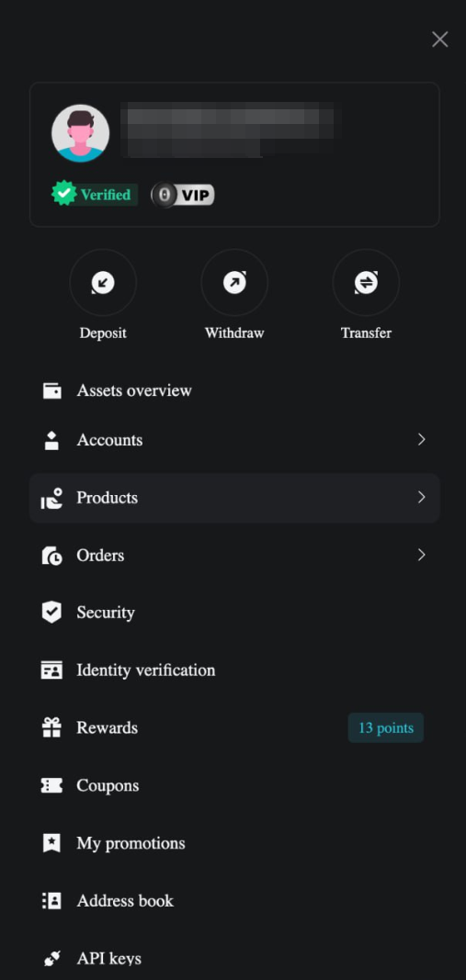Select the Products menu entry

234,498
